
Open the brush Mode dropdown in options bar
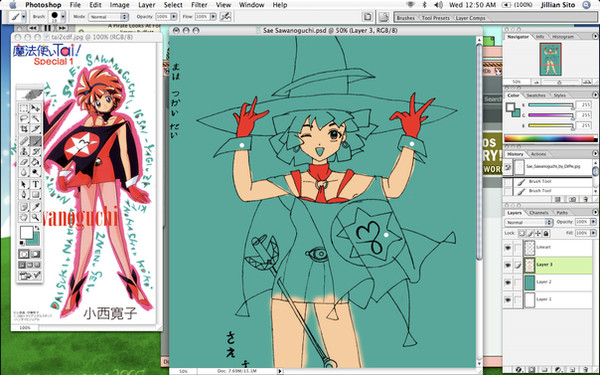coord(108,17)
